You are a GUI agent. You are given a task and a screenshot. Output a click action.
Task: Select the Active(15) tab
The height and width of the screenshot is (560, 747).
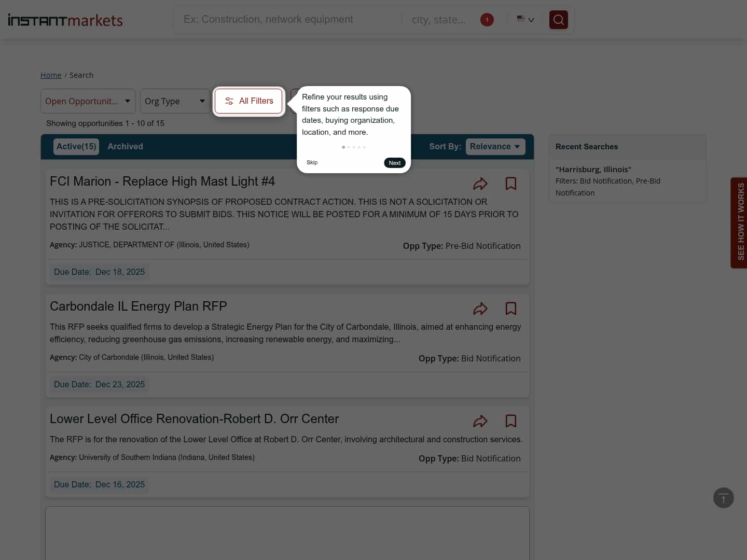[x=76, y=146]
